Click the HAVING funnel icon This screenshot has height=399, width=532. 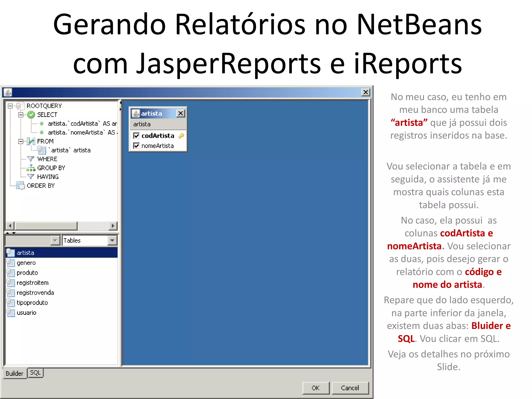[x=31, y=177]
